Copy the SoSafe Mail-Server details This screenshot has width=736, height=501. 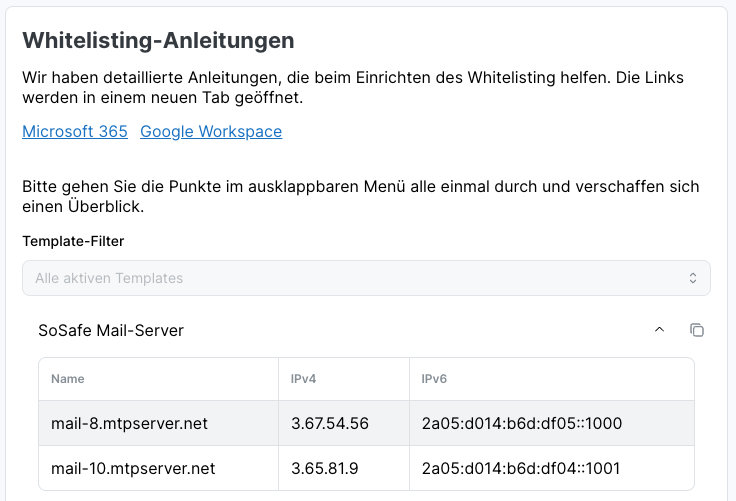(697, 330)
